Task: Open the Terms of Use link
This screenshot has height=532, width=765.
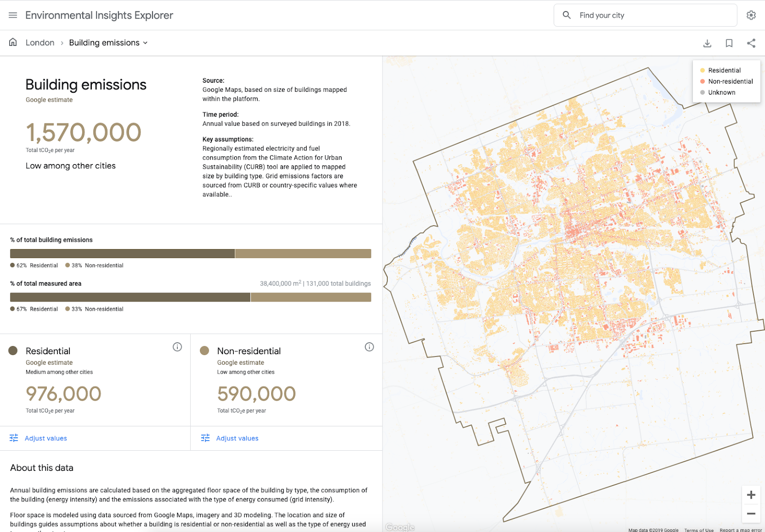Action: tap(699, 530)
